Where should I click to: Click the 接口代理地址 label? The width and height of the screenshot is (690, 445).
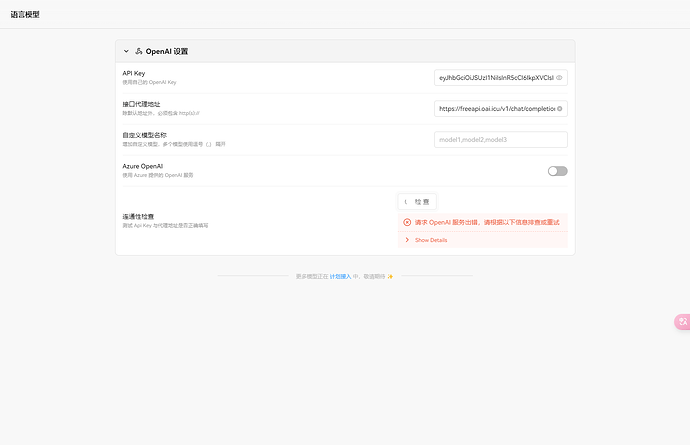[141, 104]
